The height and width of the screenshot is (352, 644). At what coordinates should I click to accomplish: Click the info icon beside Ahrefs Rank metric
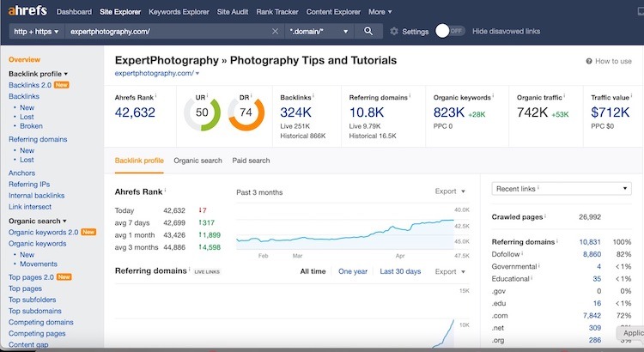tap(155, 96)
